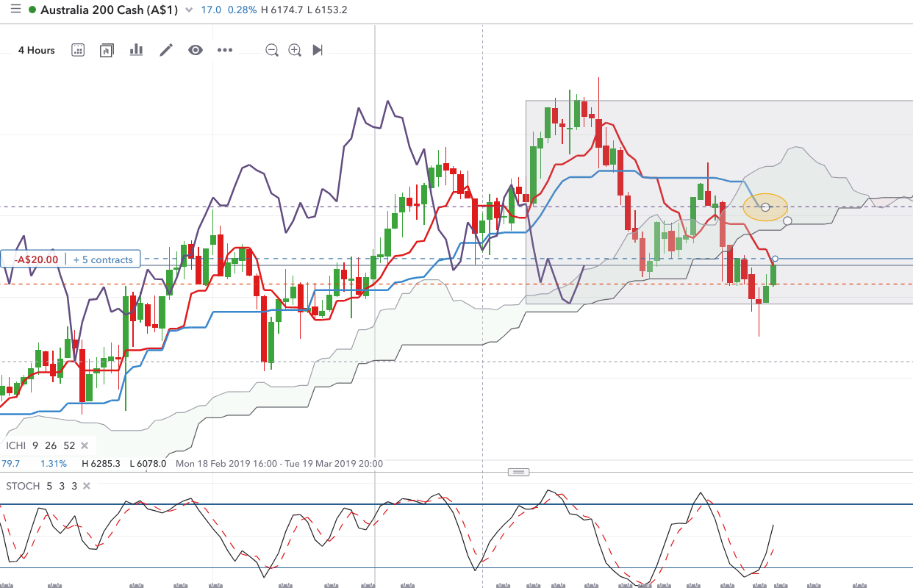Click the H 6174.7 high value
913x588 pixels.
point(283,10)
